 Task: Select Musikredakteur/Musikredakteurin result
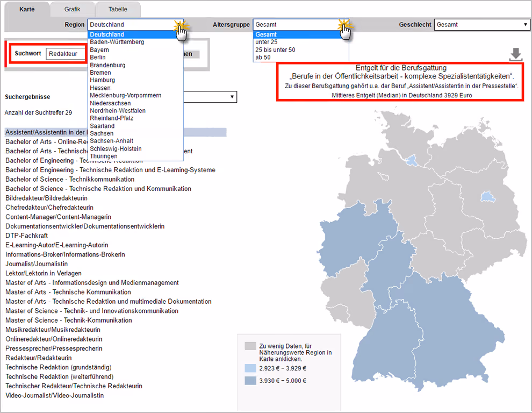click(x=53, y=330)
